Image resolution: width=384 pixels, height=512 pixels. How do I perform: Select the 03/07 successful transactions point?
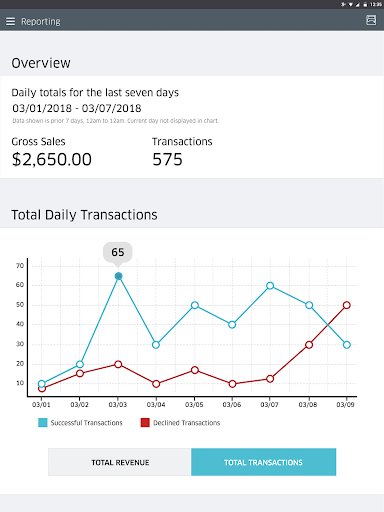pyautogui.click(x=270, y=286)
